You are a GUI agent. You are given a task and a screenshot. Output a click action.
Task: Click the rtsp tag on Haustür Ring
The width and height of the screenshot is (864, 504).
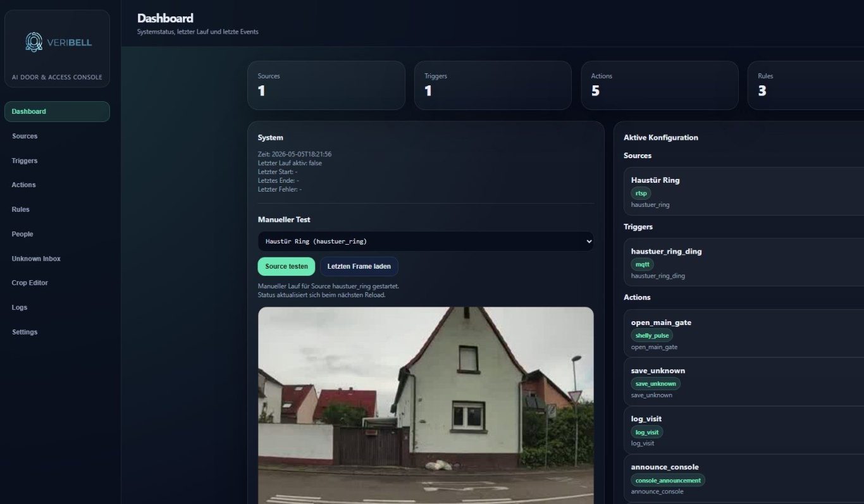641,193
